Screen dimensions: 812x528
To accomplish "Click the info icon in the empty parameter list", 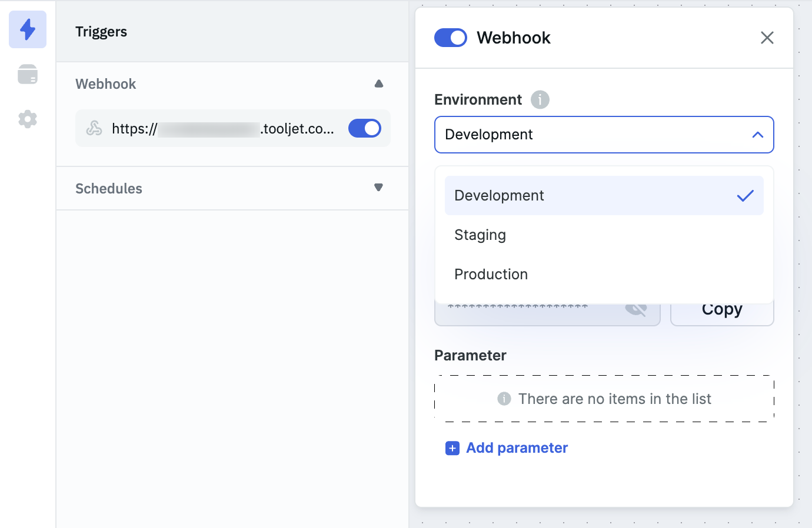I will [x=504, y=399].
